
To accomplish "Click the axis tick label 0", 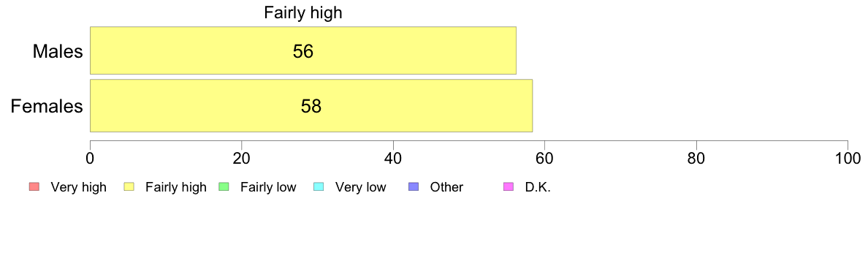I will click(x=90, y=158).
